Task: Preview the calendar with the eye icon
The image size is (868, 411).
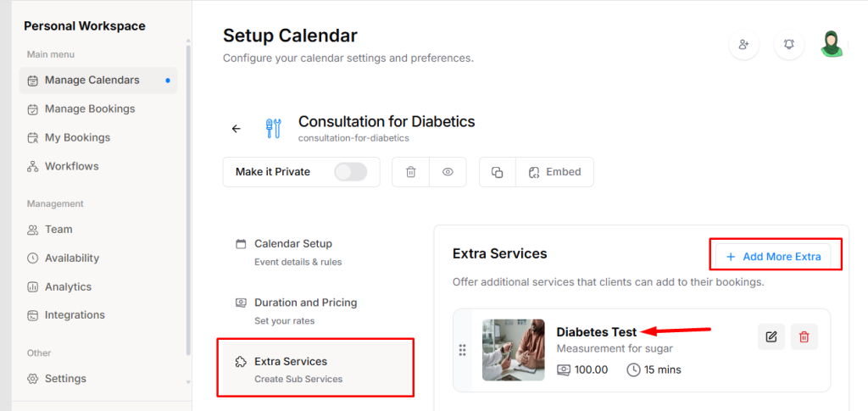Action: click(448, 172)
